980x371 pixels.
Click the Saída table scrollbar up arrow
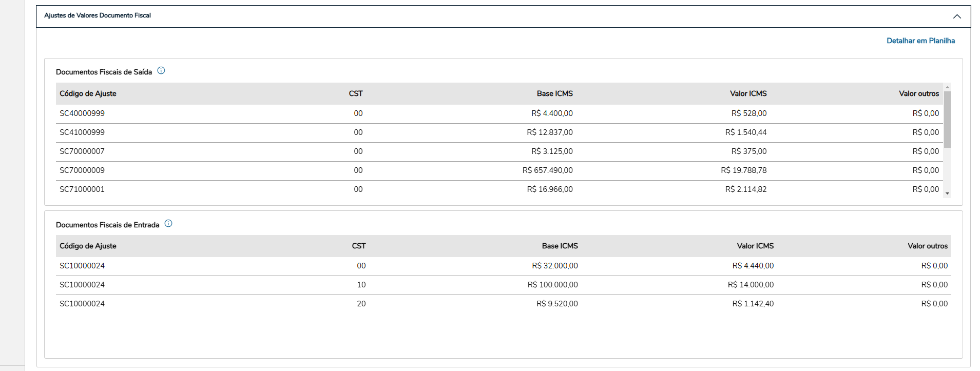pos(947,87)
